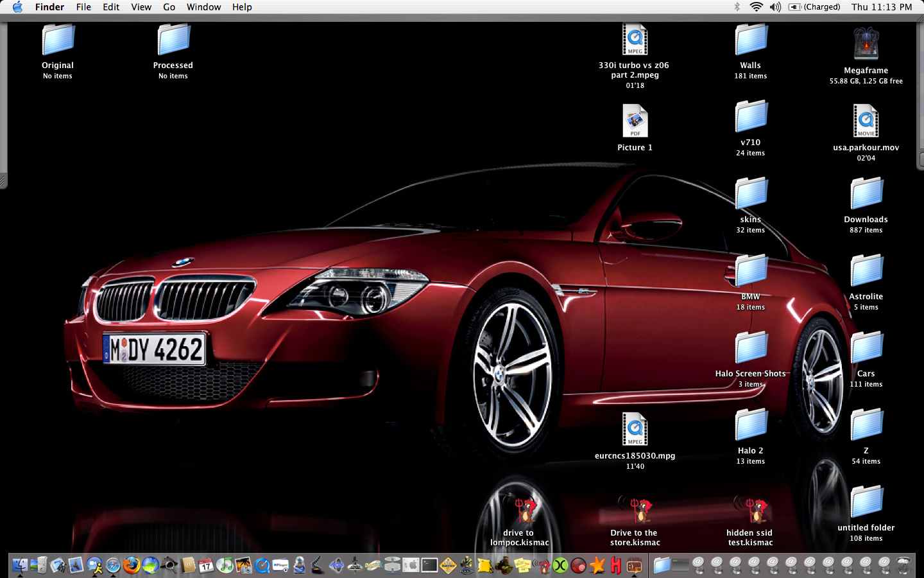Open the Trash in the dock
This screenshot has width=924, height=578.
tap(904, 565)
